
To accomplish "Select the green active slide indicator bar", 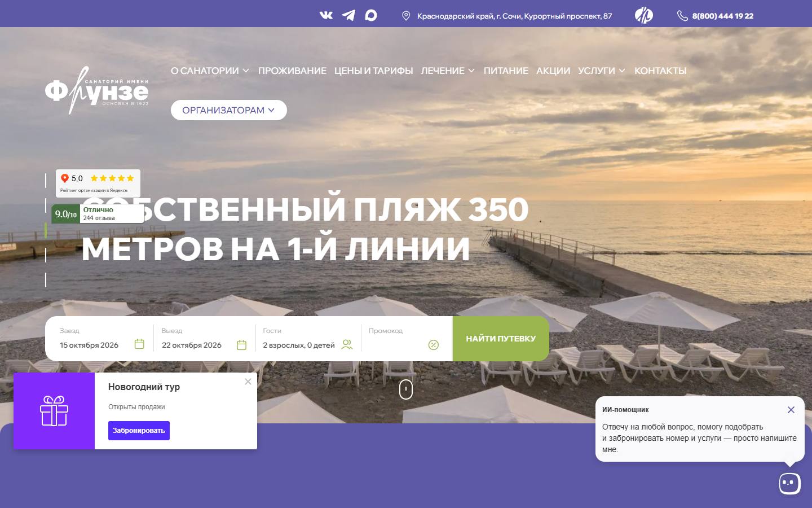I will (46, 230).
